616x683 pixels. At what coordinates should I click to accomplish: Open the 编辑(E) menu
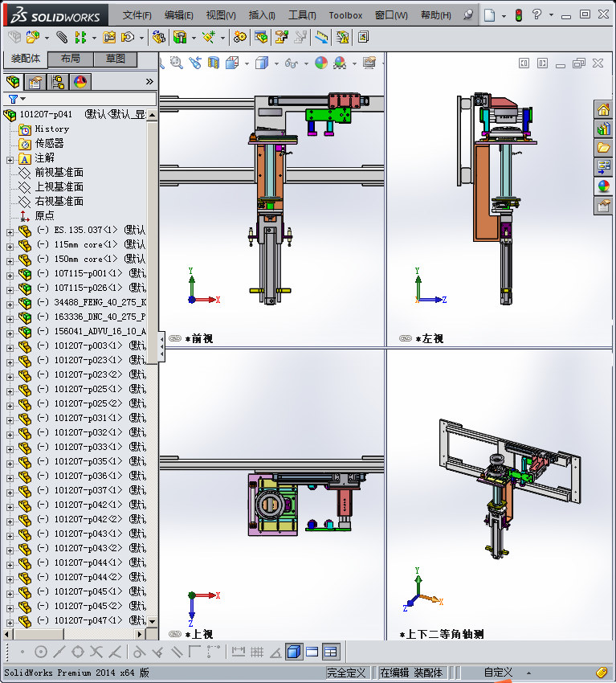(x=178, y=15)
